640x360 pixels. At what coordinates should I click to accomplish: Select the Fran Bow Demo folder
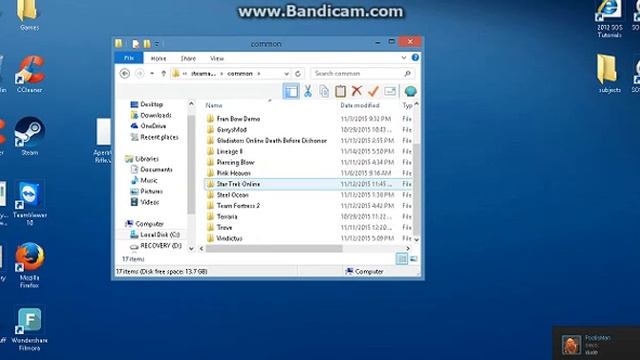pos(238,119)
